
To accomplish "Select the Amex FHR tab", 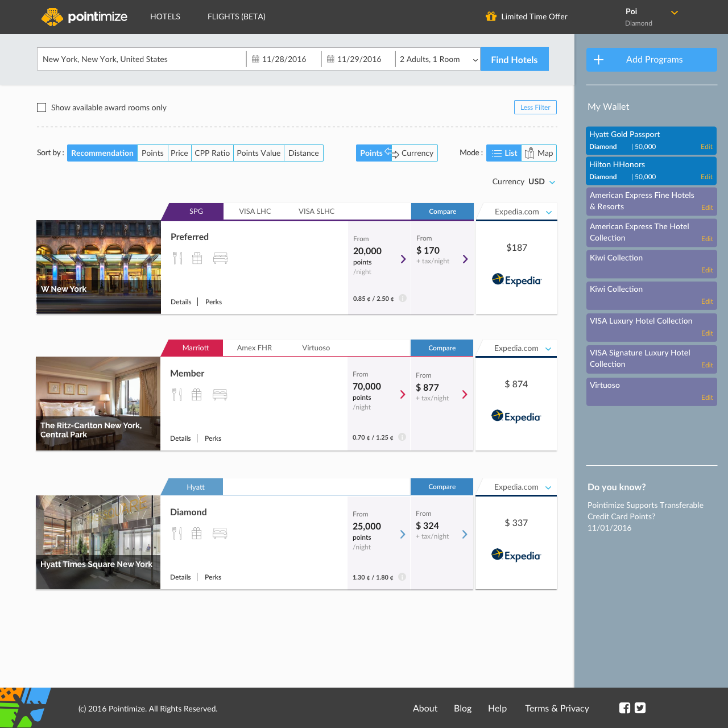I will [x=254, y=348].
